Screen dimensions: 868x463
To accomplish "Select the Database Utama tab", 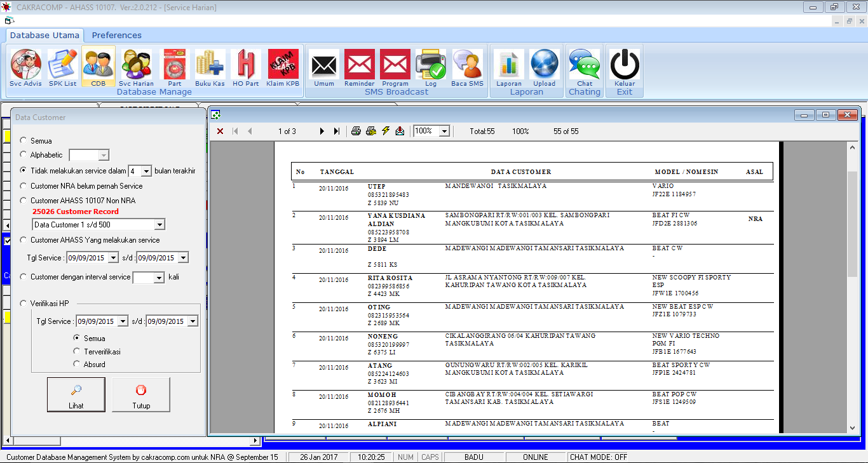I will click(44, 36).
